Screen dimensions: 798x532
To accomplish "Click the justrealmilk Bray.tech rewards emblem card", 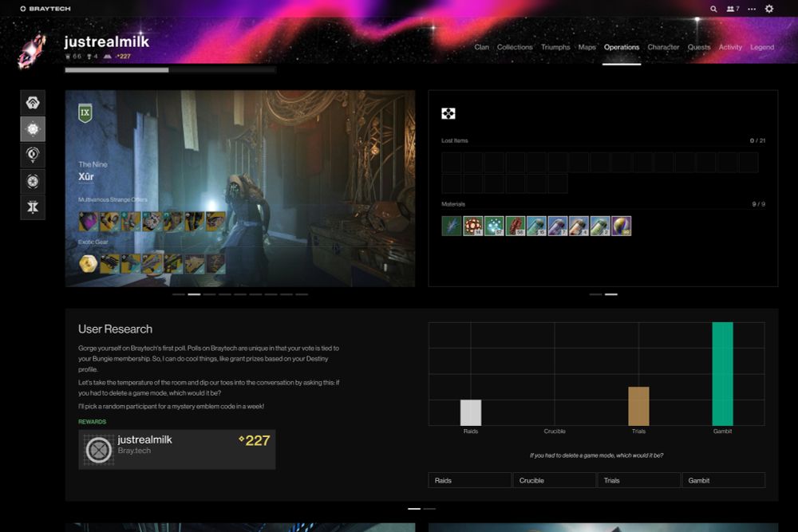I will [176, 450].
